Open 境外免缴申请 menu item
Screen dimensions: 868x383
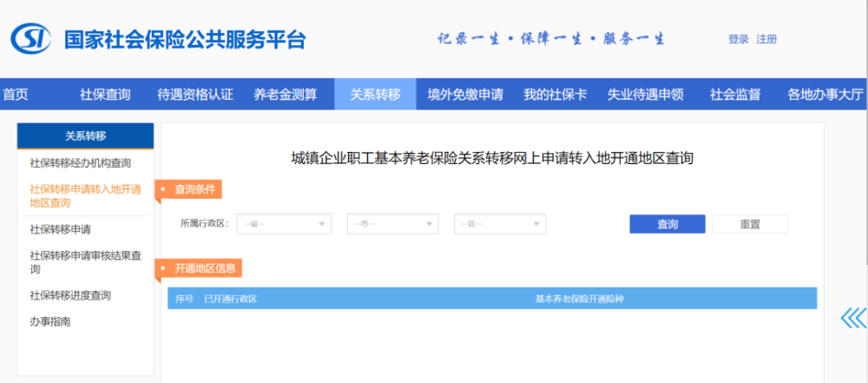465,94
